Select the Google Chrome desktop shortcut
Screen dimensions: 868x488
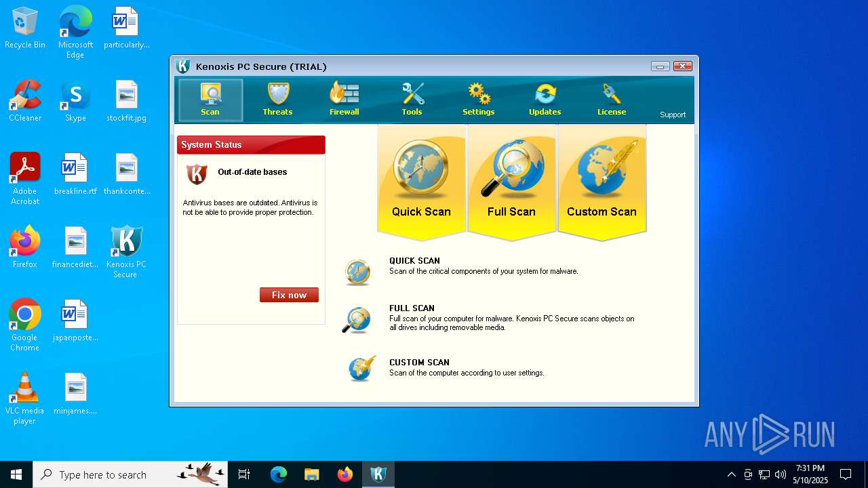[25, 325]
